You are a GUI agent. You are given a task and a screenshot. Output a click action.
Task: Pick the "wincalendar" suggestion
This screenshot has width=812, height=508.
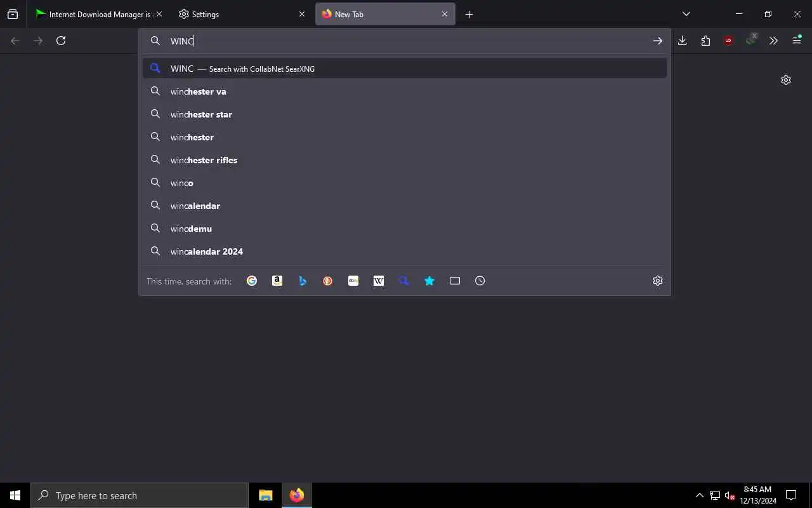pyautogui.click(x=405, y=206)
